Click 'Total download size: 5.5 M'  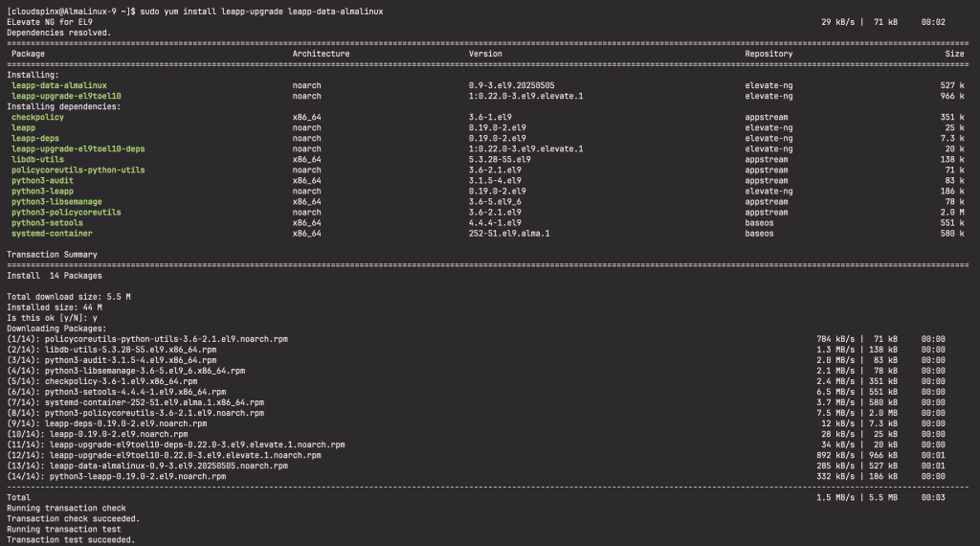coord(69,297)
